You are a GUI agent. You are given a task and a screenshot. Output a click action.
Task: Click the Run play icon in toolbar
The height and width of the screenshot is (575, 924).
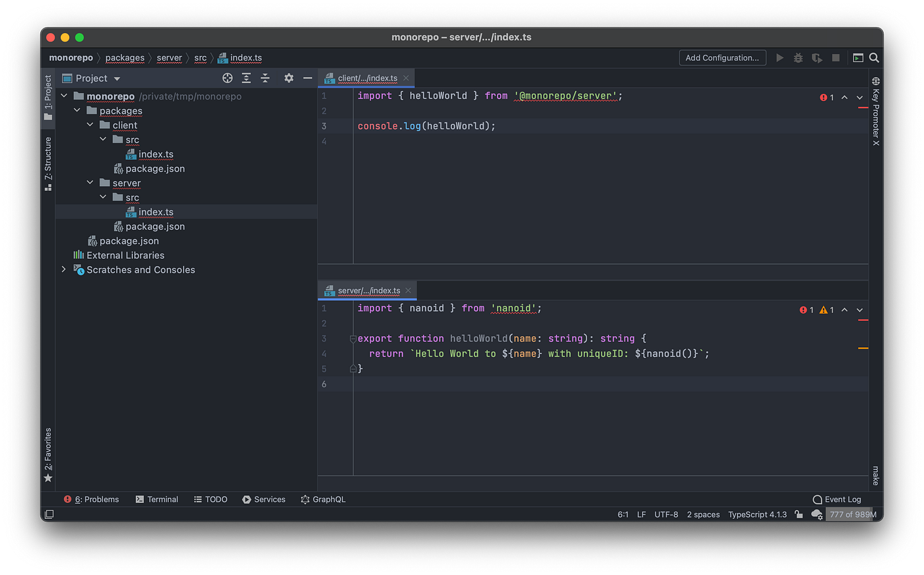(779, 58)
